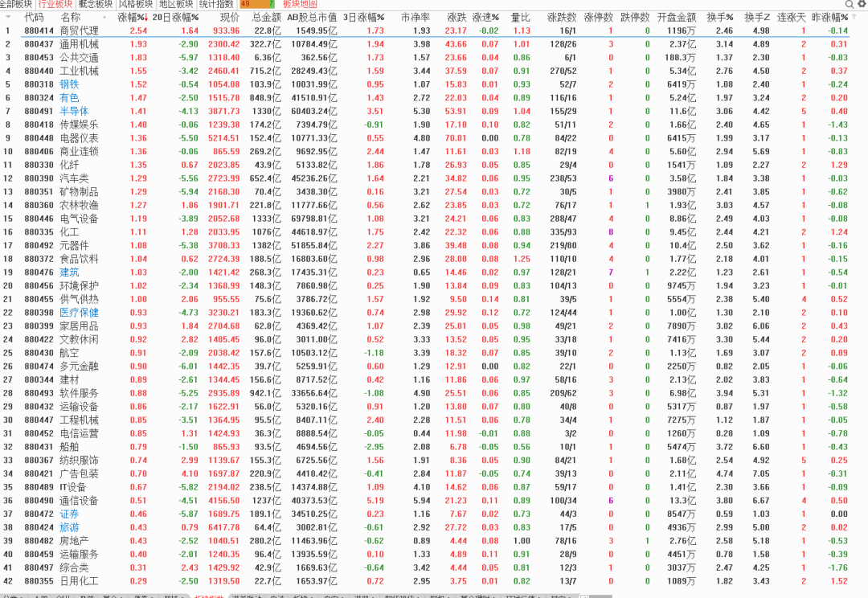Select the 电气设备 row name
This screenshot has width=868, height=598.
pyautogui.click(x=79, y=219)
